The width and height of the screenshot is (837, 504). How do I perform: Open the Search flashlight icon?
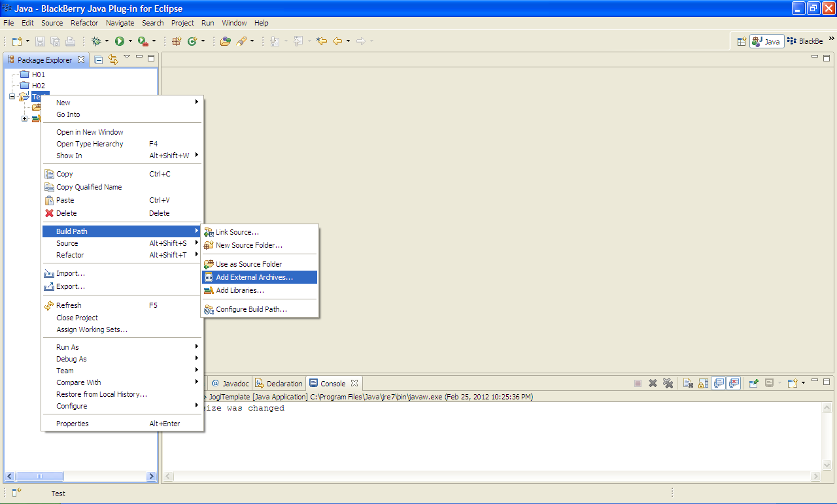tap(241, 41)
